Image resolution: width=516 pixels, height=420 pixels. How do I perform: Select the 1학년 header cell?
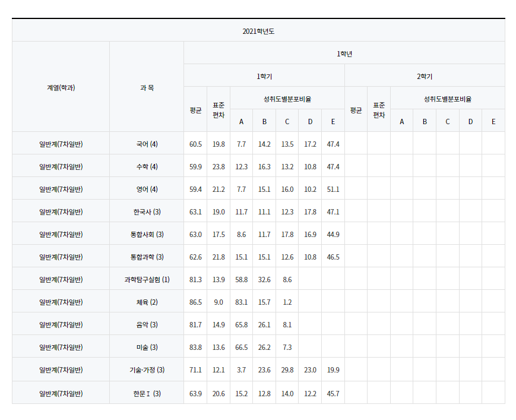coord(344,53)
